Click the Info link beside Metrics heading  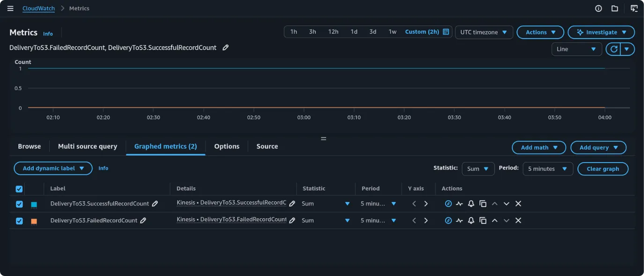point(48,34)
